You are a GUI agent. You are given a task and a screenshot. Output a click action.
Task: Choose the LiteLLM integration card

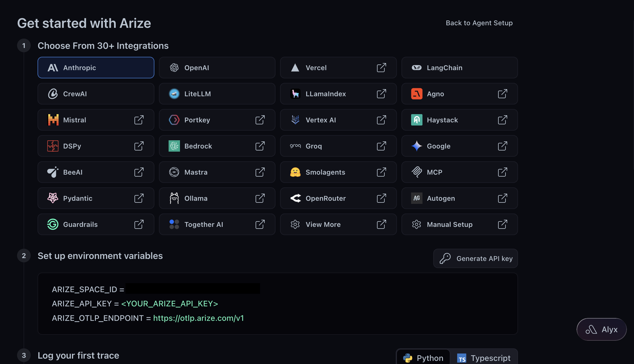[217, 94]
